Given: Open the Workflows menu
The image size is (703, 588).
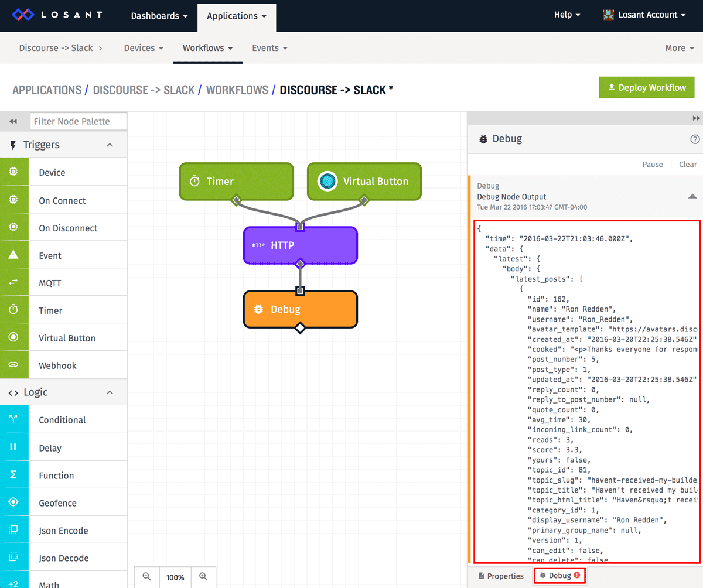Looking at the screenshot, I should 208,48.
